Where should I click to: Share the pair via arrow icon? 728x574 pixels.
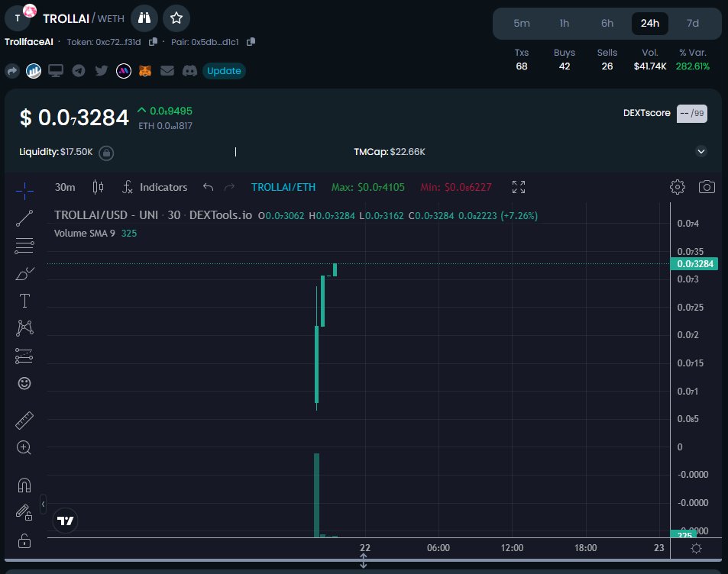12,71
